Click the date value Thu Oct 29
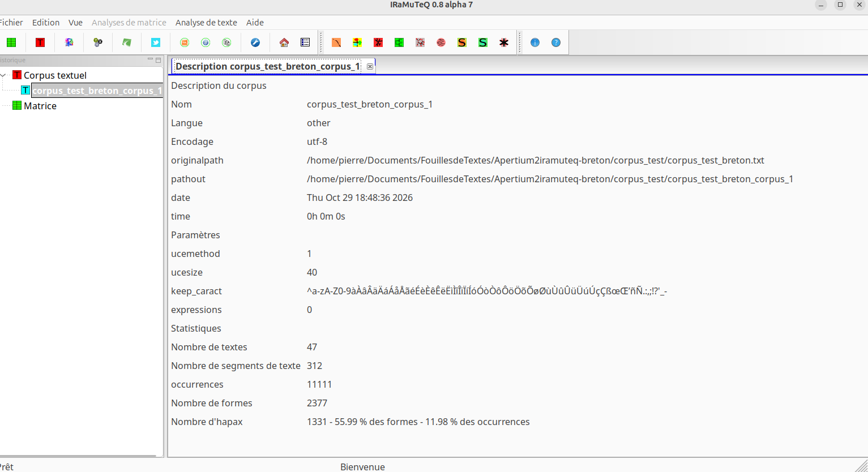The image size is (868, 472). click(360, 198)
